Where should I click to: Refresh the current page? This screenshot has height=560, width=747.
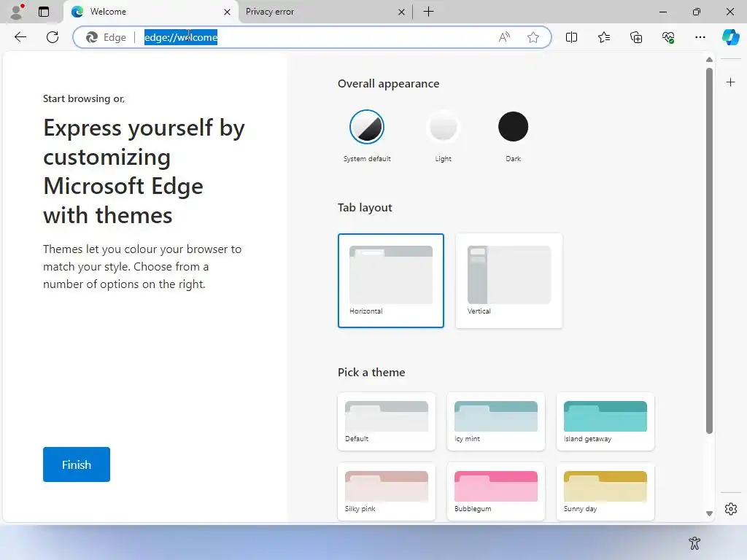pyautogui.click(x=53, y=37)
